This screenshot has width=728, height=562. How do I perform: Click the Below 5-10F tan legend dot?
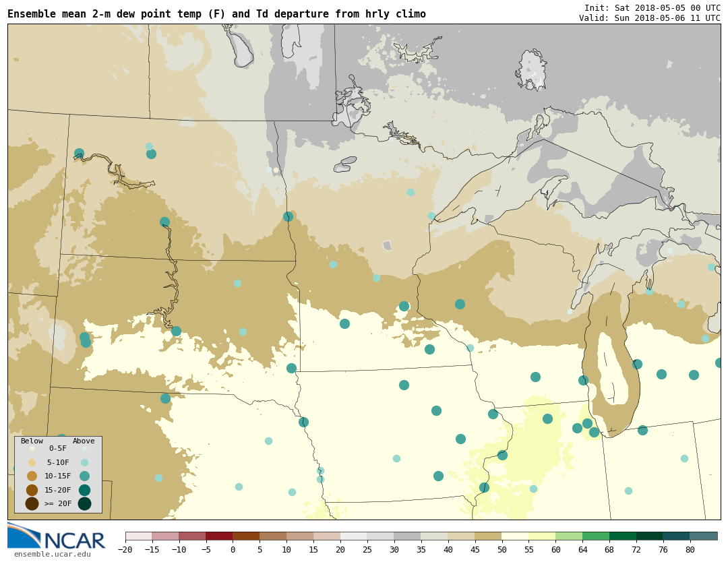(32, 462)
